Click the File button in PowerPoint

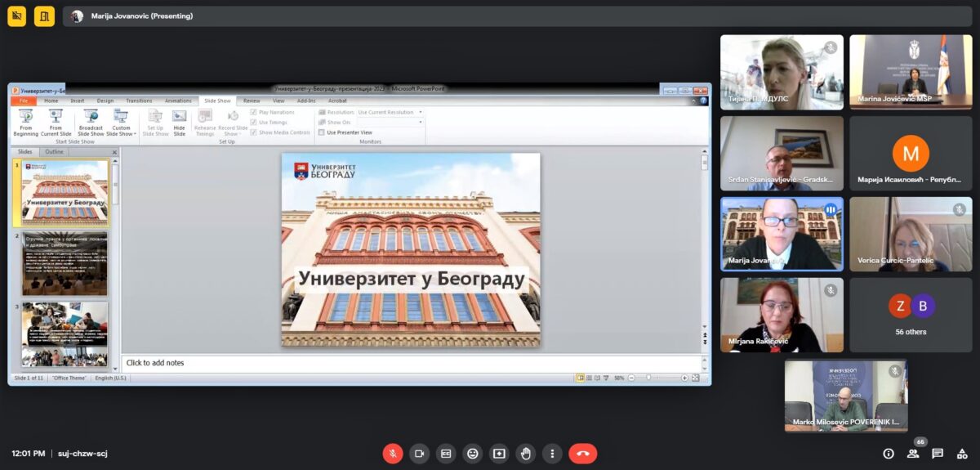(23, 101)
